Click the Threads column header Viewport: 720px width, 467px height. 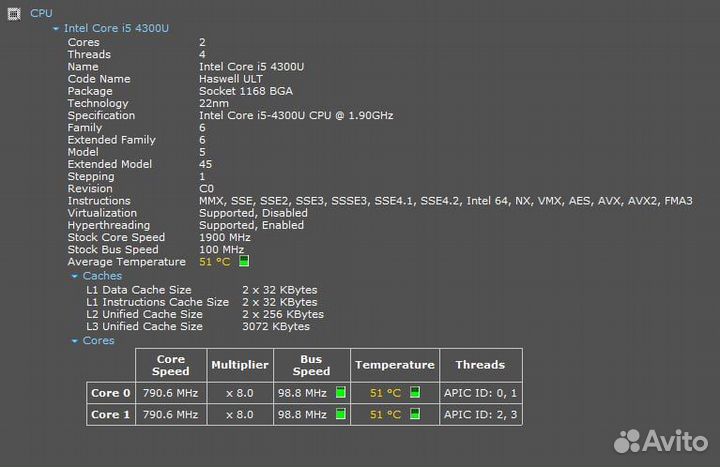click(x=480, y=365)
